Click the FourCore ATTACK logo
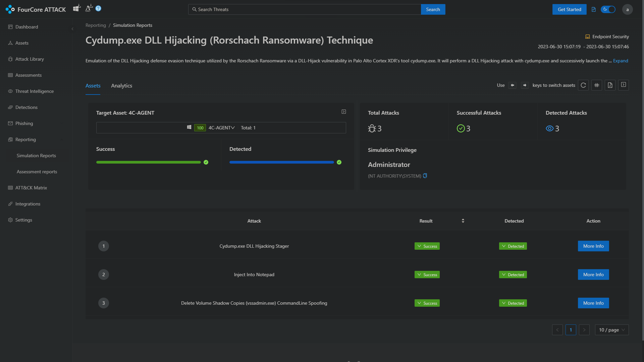Screen dimensions: 644x362 pyautogui.click(x=36, y=9)
